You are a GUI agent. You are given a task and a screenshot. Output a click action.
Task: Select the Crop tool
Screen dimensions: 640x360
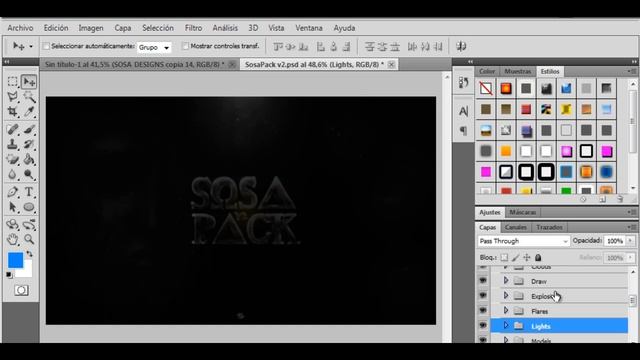pos(13,112)
